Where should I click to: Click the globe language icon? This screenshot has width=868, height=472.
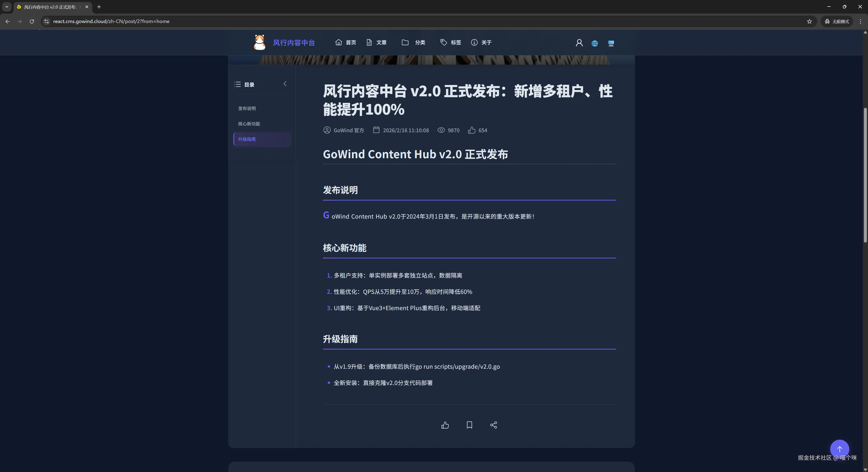pos(594,43)
